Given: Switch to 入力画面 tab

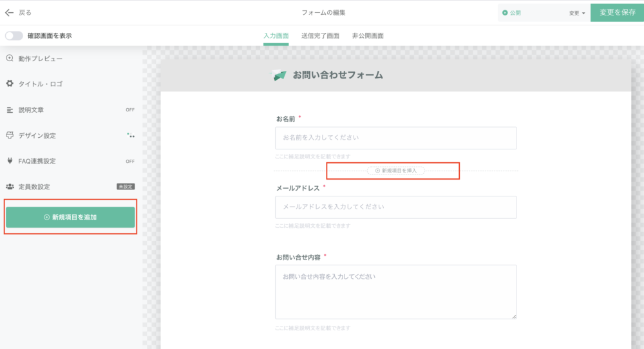Looking at the screenshot, I should [x=276, y=35].
